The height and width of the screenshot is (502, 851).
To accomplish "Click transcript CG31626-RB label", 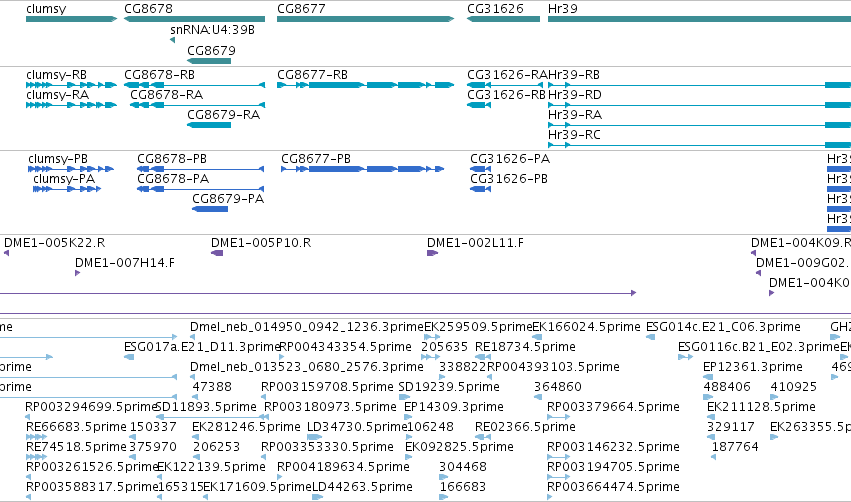I will 506,94.
